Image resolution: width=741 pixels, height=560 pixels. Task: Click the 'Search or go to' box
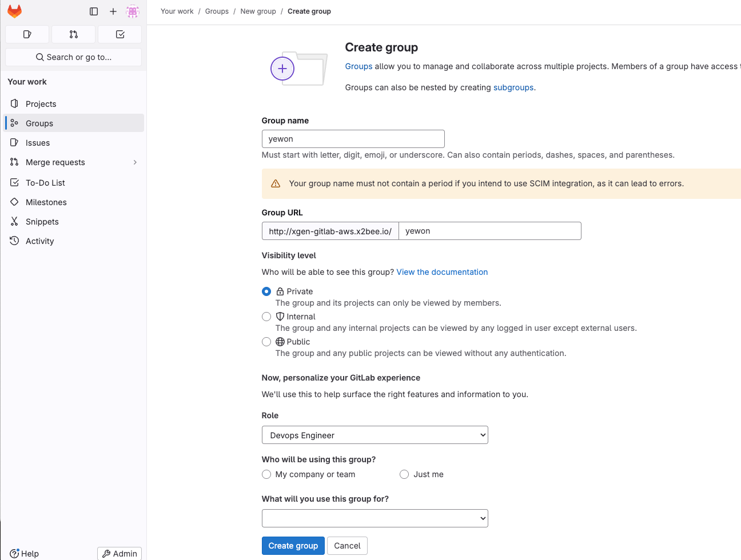tap(74, 57)
